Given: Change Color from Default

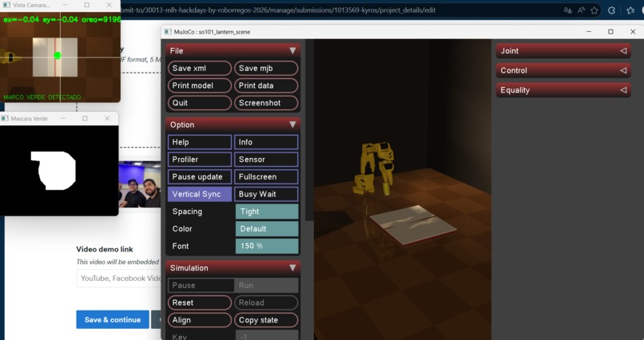Looking at the screenshot, I should coord(267,228).
